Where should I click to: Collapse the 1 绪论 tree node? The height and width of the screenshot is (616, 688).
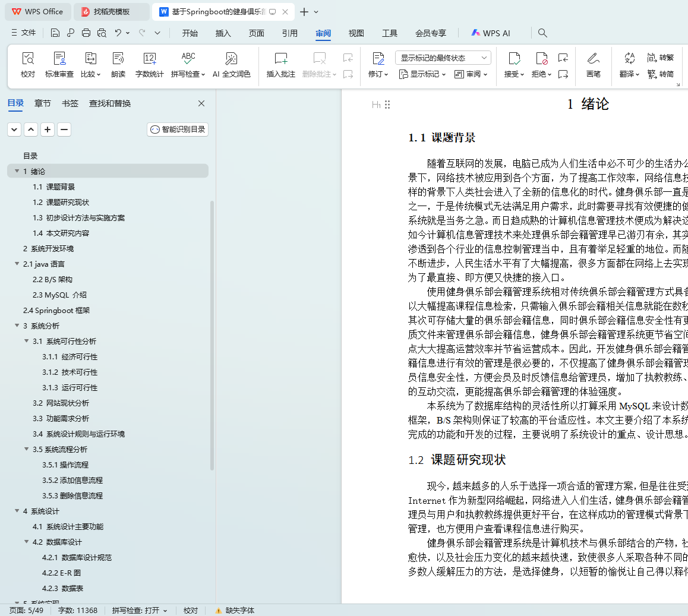tap(17, 171)
